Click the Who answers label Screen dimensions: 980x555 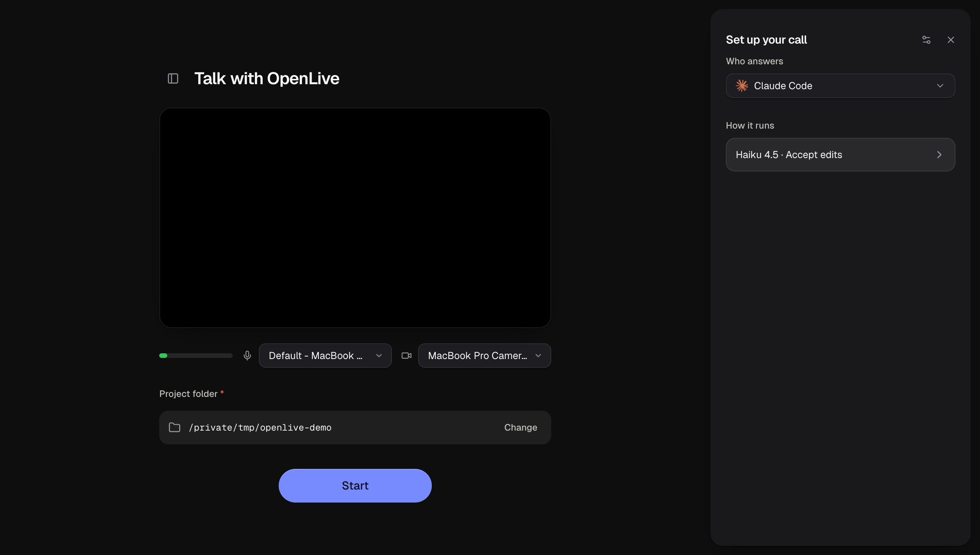tap(755, 61)
